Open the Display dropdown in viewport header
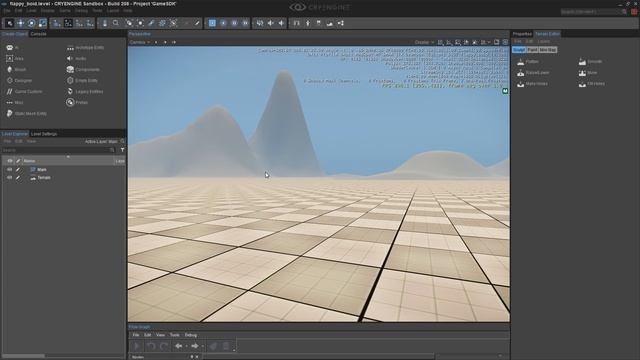 coord(424,42)
